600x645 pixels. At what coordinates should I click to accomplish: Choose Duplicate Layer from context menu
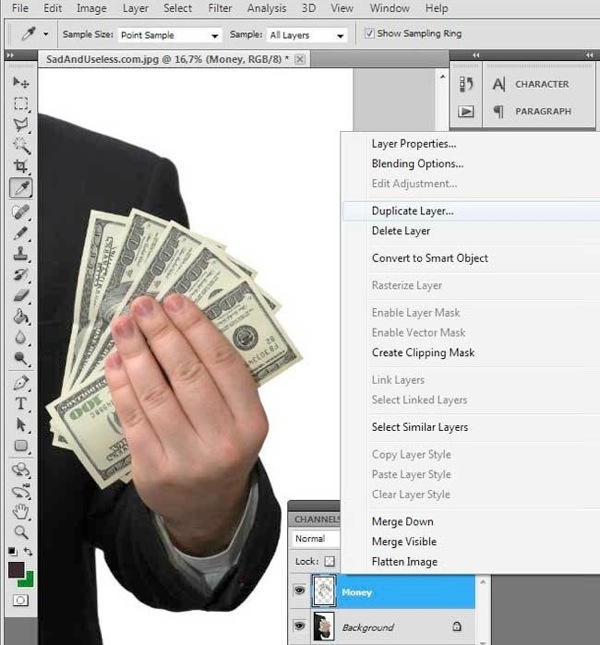tap(412, 211)
